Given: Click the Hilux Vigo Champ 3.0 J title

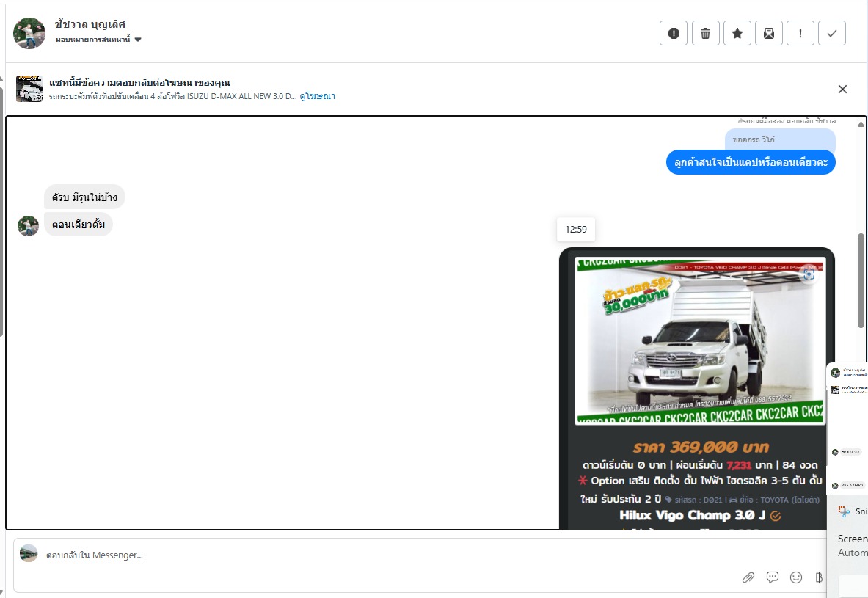Looking at the screenshot, I should (692, 516).
